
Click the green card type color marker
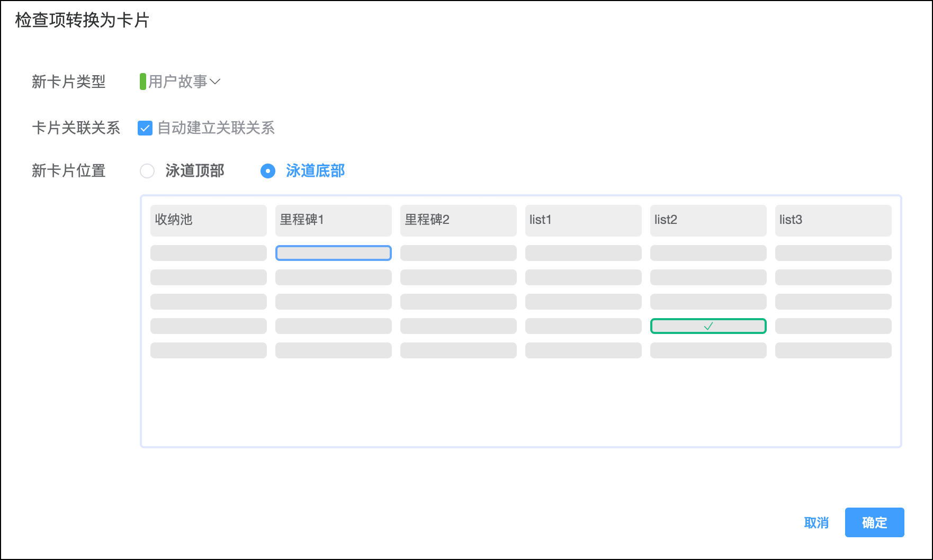[142, 82]
